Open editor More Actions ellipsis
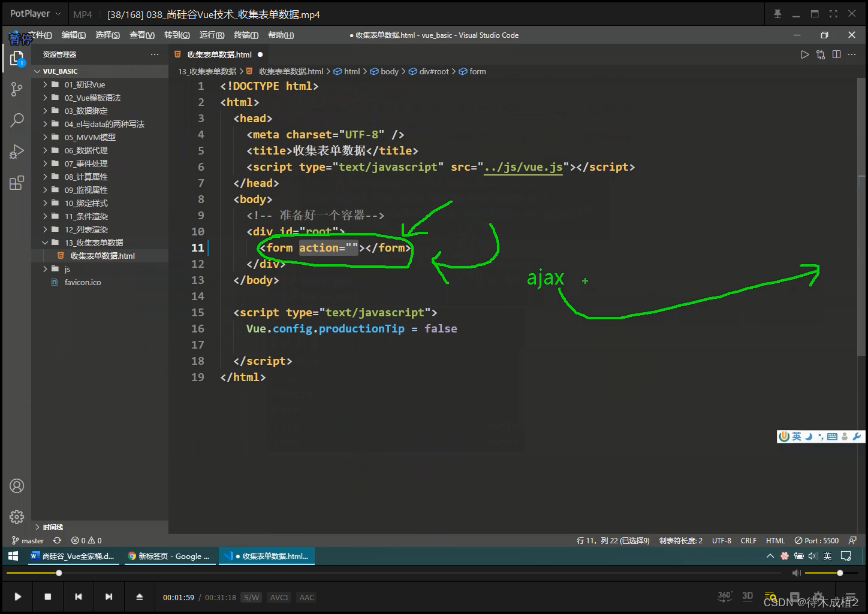 [x=852, y=55]
